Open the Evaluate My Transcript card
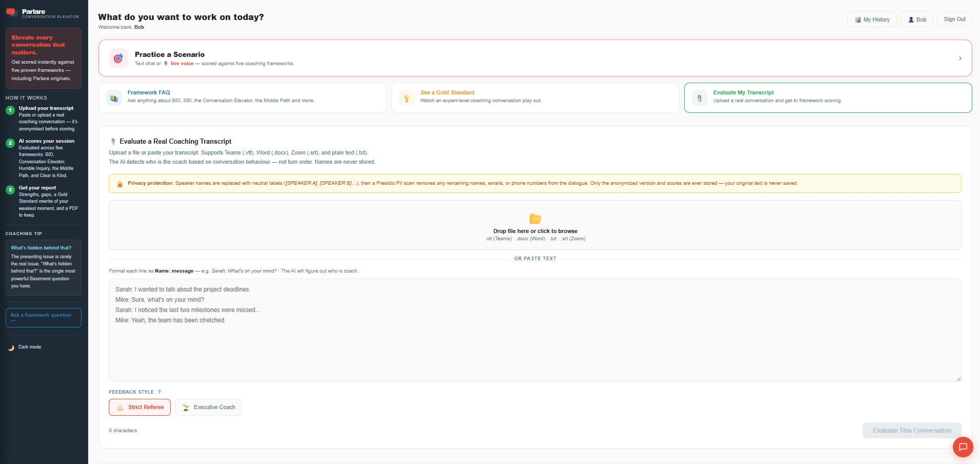980x464 pixels. point(828,98)
